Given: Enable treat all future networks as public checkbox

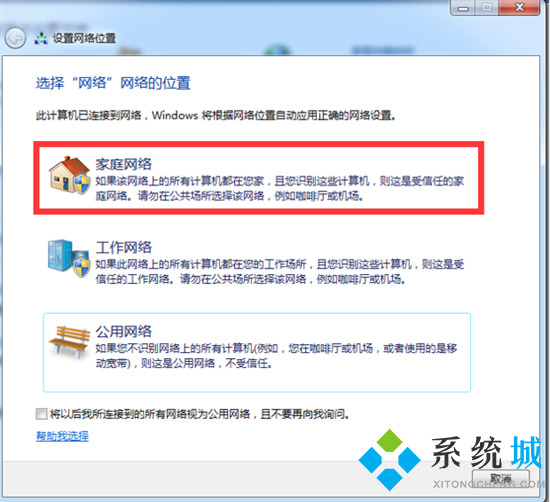Looking at the screenshot, I should point(41,414).
